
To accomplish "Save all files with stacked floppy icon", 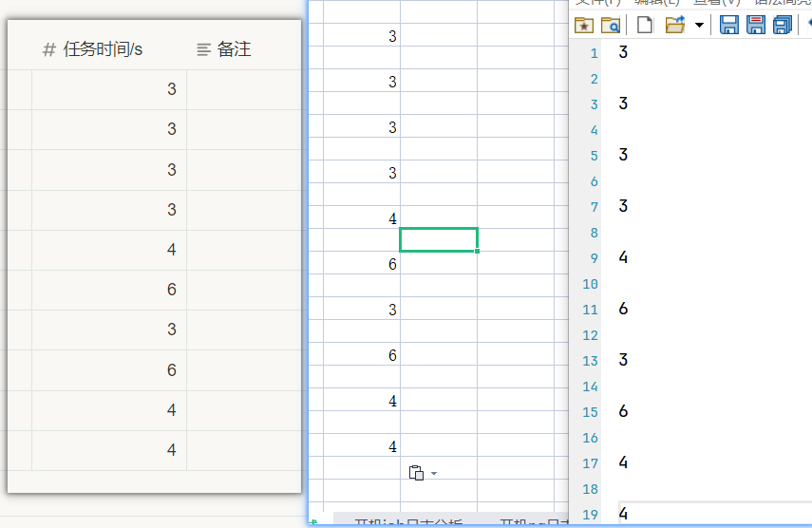I will tap(783, 25).
